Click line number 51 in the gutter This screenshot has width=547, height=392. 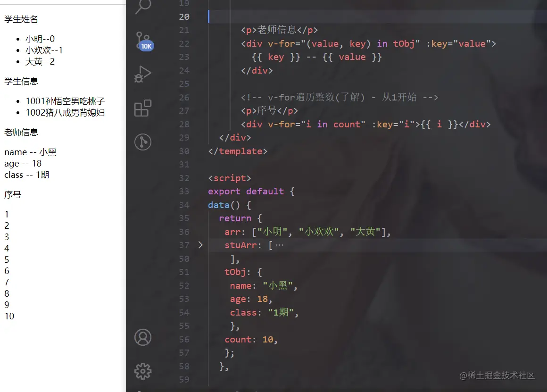(x=184, y=272)
